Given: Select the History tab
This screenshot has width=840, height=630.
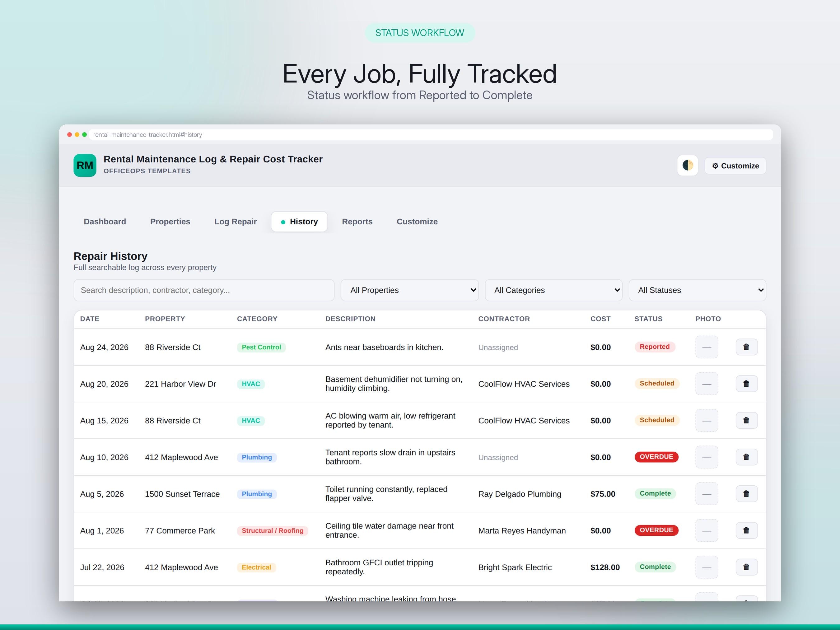Looking at the screenshot, I should [x=299, y=222].
